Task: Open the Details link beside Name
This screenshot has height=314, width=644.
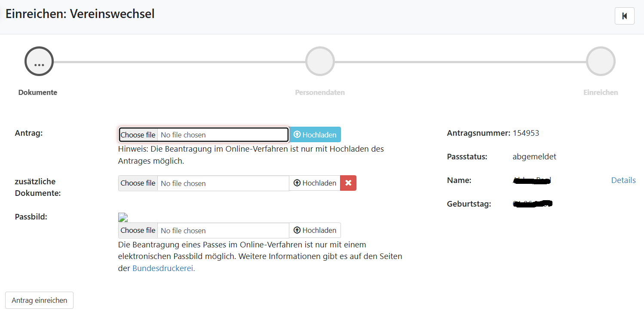Action: 623,180
